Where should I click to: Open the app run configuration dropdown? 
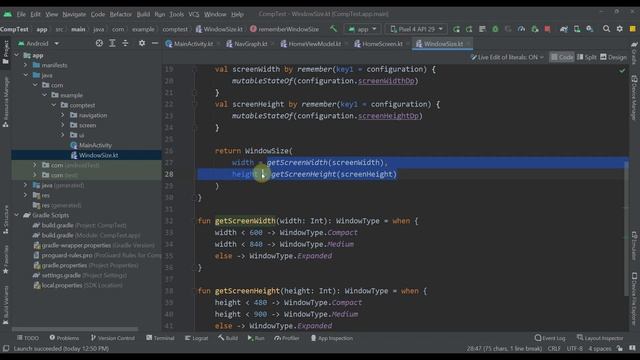(x=362, y=29)
